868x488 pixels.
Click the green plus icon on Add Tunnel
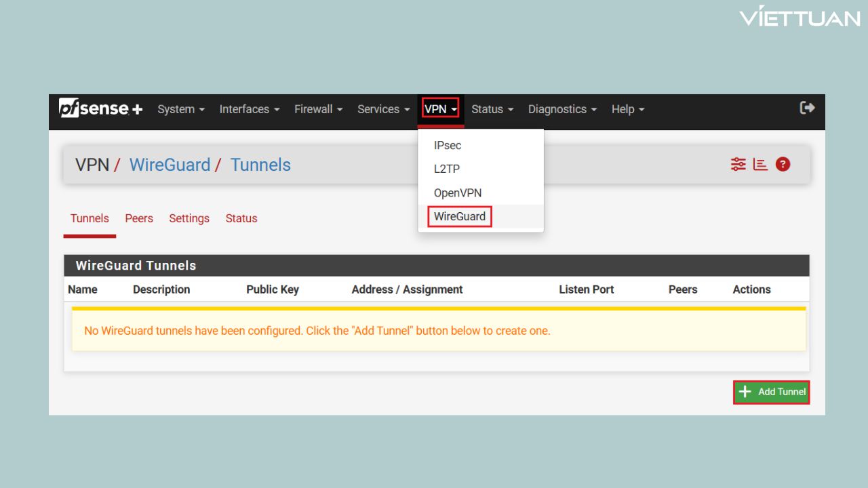pos(745,392)
